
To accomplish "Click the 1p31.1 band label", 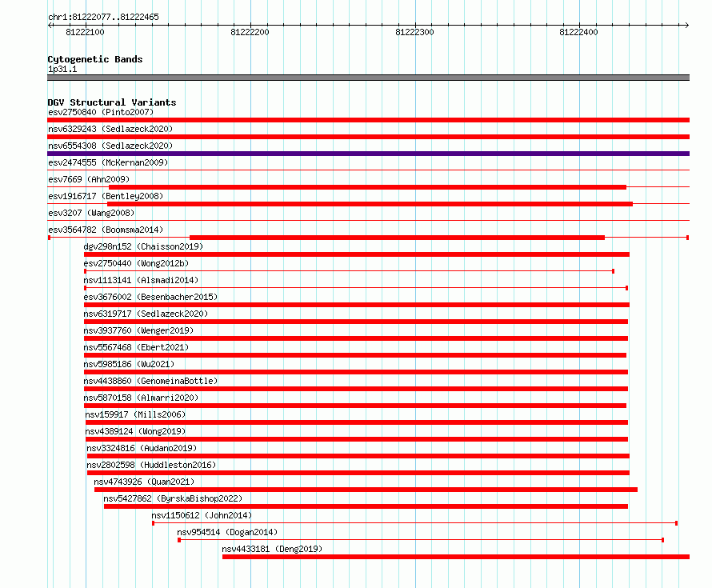I will (62, 69).
